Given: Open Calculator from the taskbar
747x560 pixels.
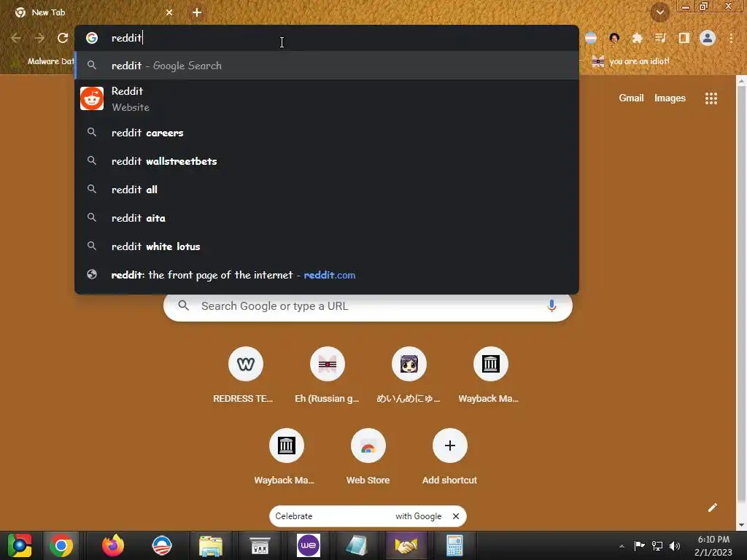Looking at the screenshot, I should pyautogui.click(x=454, y=545).
